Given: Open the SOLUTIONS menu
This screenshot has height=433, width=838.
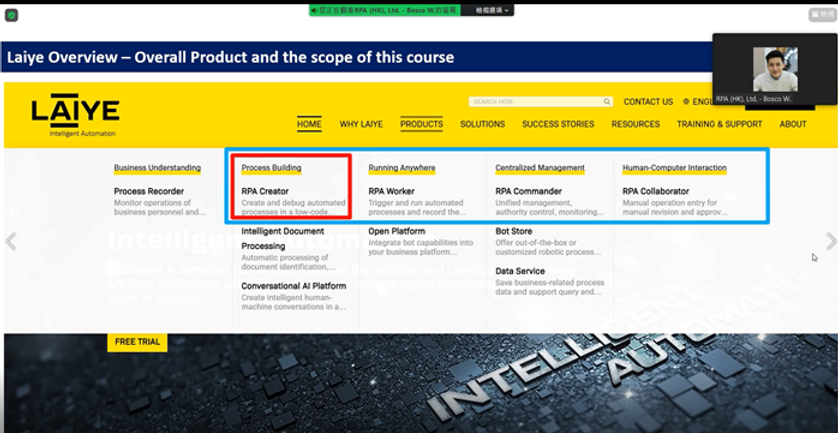Looking at the screenshot, I should pyautogui.click(x=483, y=124).
